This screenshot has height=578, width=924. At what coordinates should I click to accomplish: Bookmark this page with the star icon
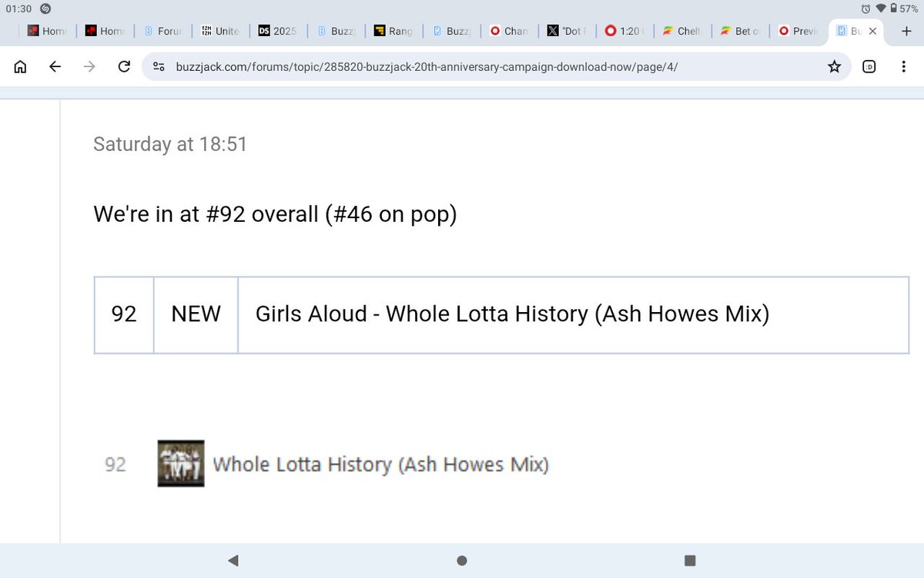(834, 67)
